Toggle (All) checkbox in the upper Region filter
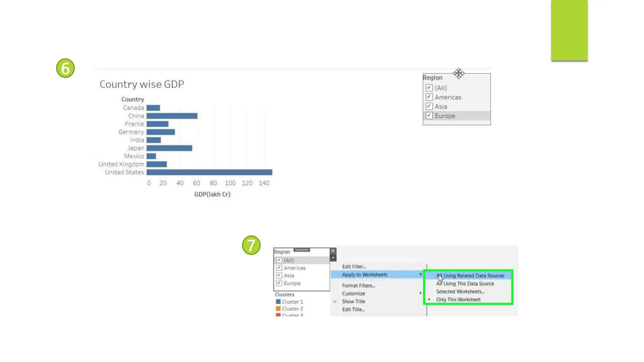 (x=429, y=88)
